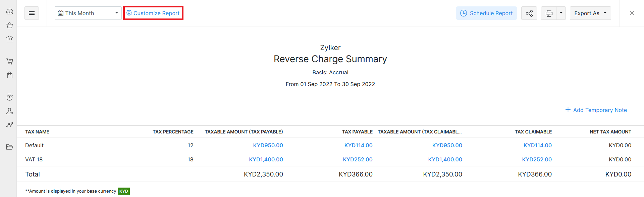Screen dimensions: 644x197
Task: Open VAT 18 tax claimable KYD252.00
Action: pyautogui.click(x=537, y=159)
